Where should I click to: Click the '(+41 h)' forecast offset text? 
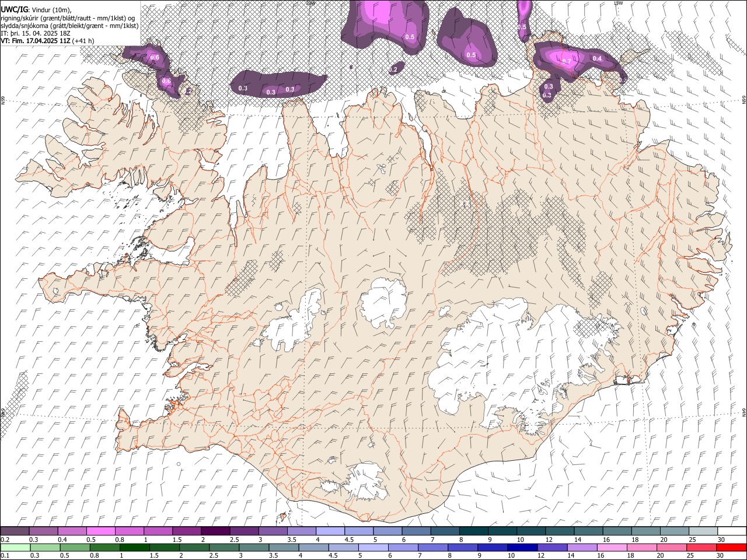(84, 41)
